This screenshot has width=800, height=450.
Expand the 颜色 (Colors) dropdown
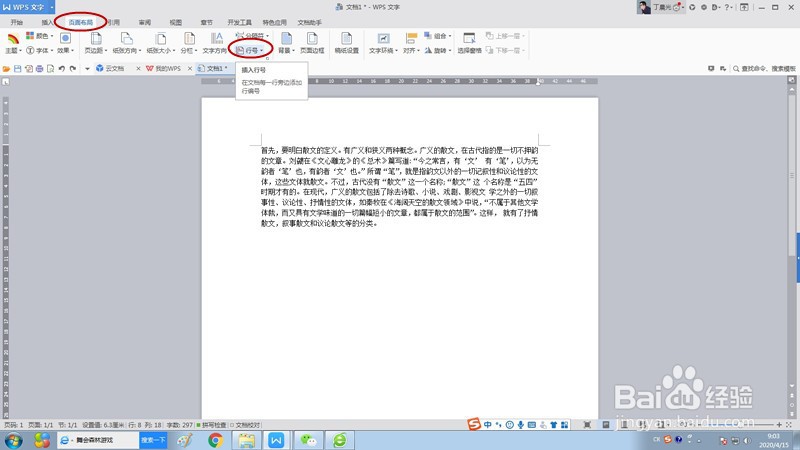click(x=40, y=36)
